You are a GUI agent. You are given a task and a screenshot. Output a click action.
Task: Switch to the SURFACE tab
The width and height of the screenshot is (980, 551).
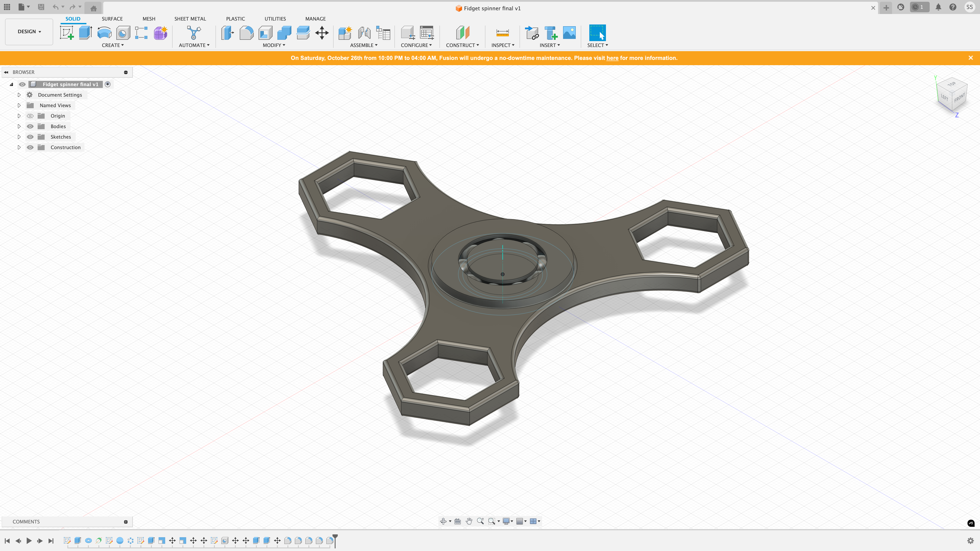pos(112,19)
